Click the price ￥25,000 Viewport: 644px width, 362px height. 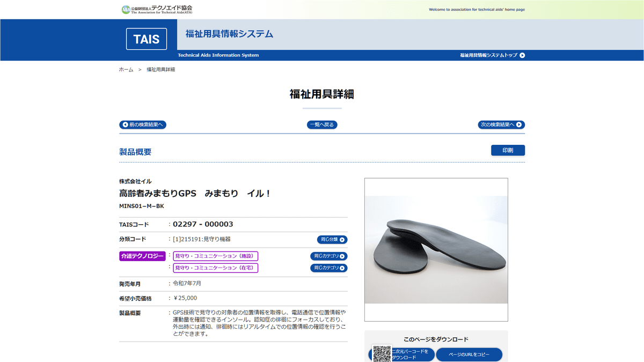(x=185, y=298)
